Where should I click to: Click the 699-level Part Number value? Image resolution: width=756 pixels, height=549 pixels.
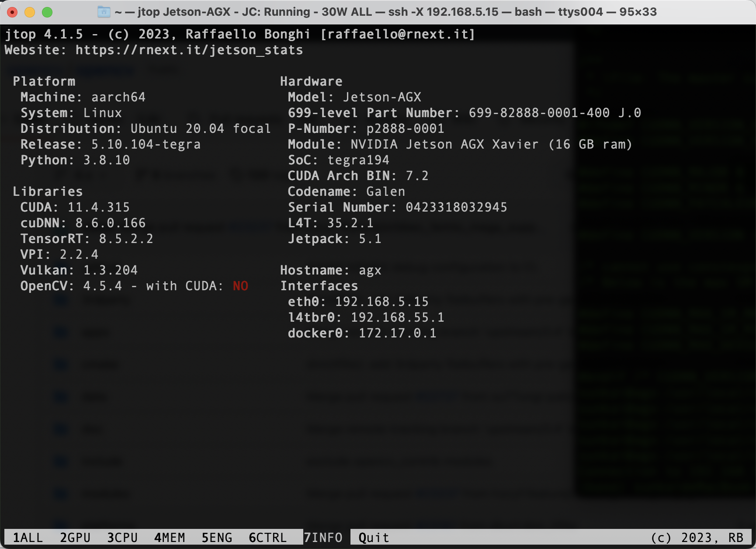555,113
